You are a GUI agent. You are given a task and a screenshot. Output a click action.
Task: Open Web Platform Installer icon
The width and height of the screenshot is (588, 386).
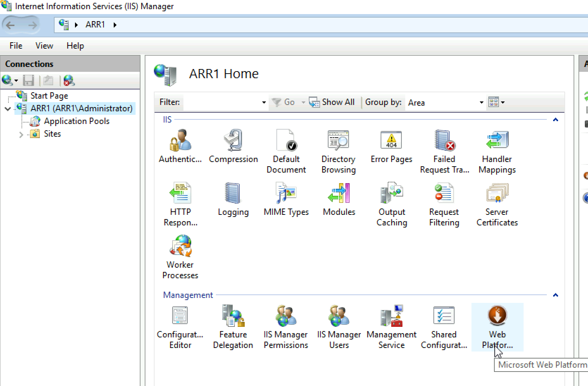tap(497, 327)
